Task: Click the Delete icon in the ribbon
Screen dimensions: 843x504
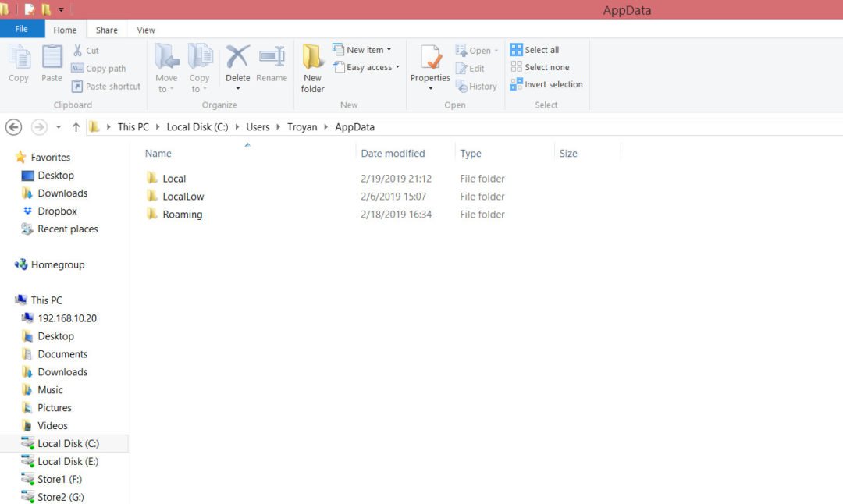Action: [237, 66]
